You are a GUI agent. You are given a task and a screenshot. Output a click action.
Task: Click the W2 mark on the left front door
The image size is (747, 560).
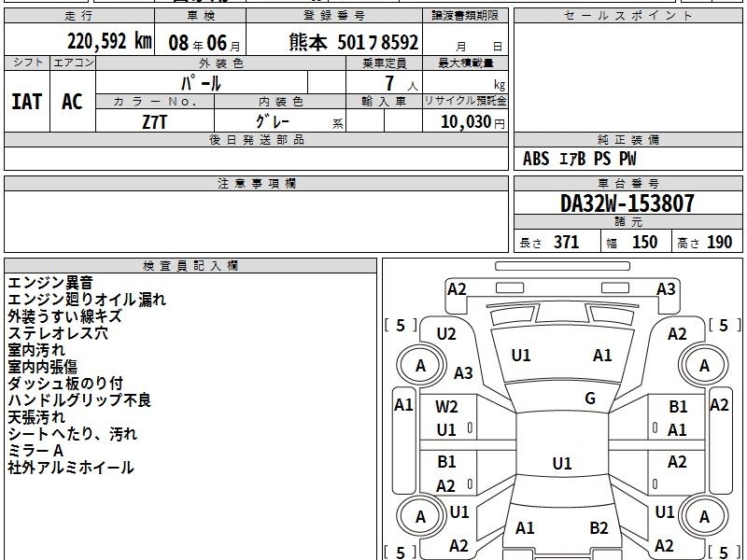446,407
